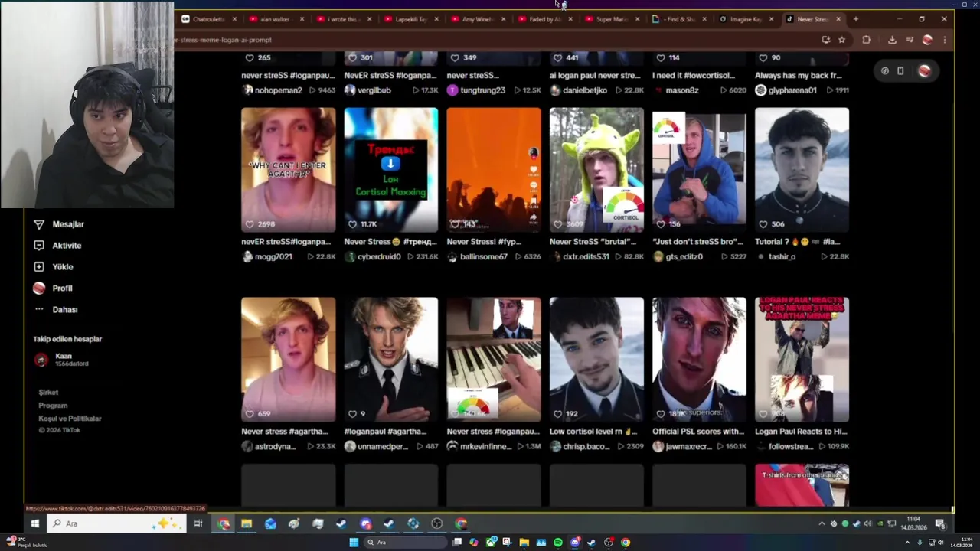The image size is (980, 551).
Task: Open File Explorer on the upper taskbar
Action: (247, 523)
